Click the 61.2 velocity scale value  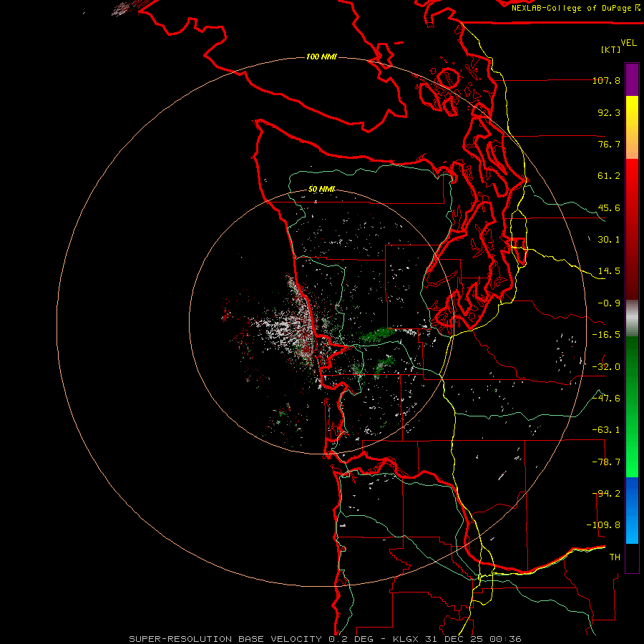(609, 176)
